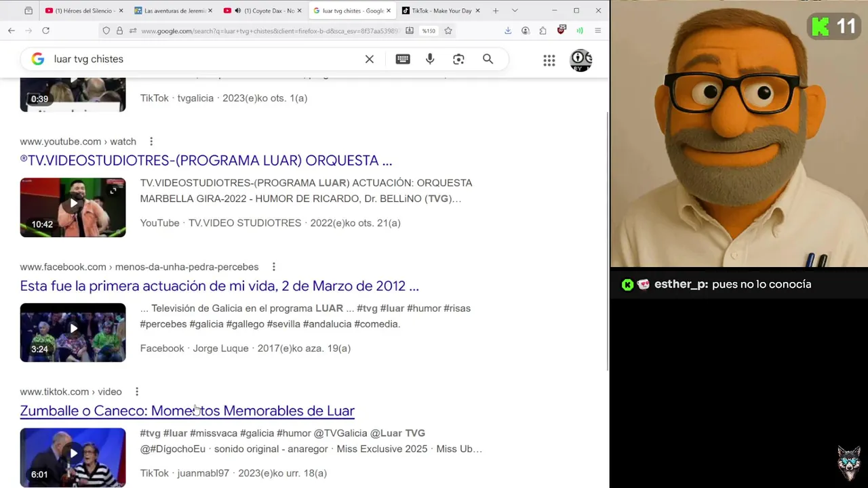Screen dimensions: 868x488
Task: Open Google apps grid
Action: 549,60
